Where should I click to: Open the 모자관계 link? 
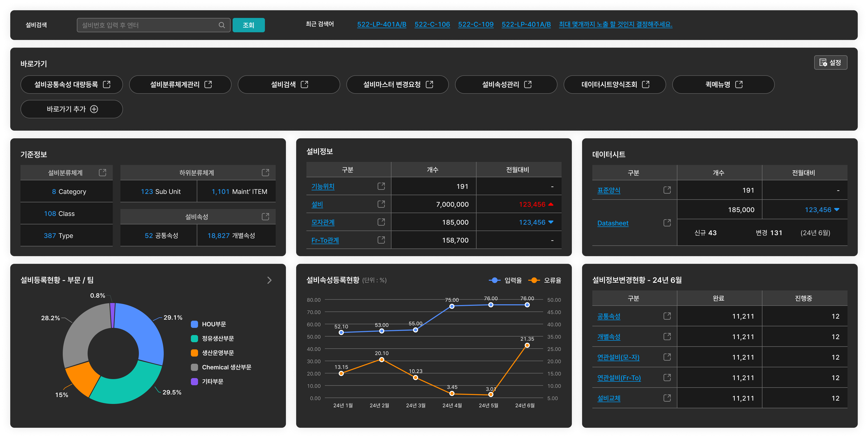323,222
